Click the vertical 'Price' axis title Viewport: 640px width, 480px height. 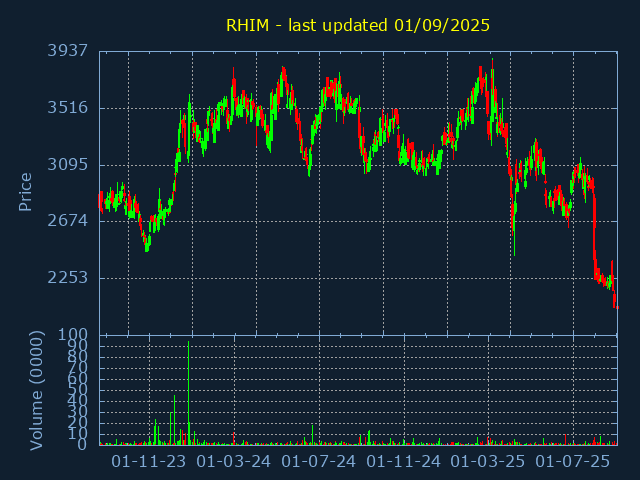25,192
